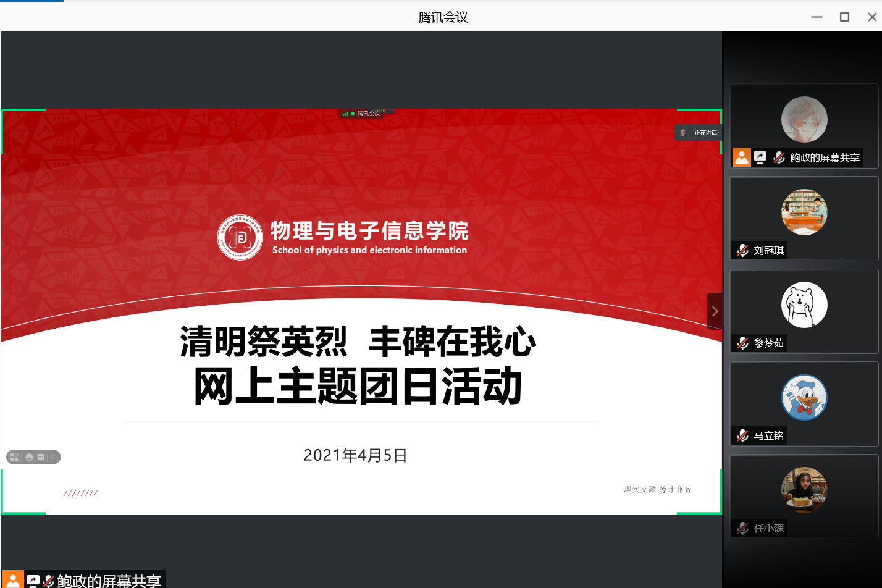Click the emoji reaction smiley icon
The image size is (882, 588).
click(29, 457)
